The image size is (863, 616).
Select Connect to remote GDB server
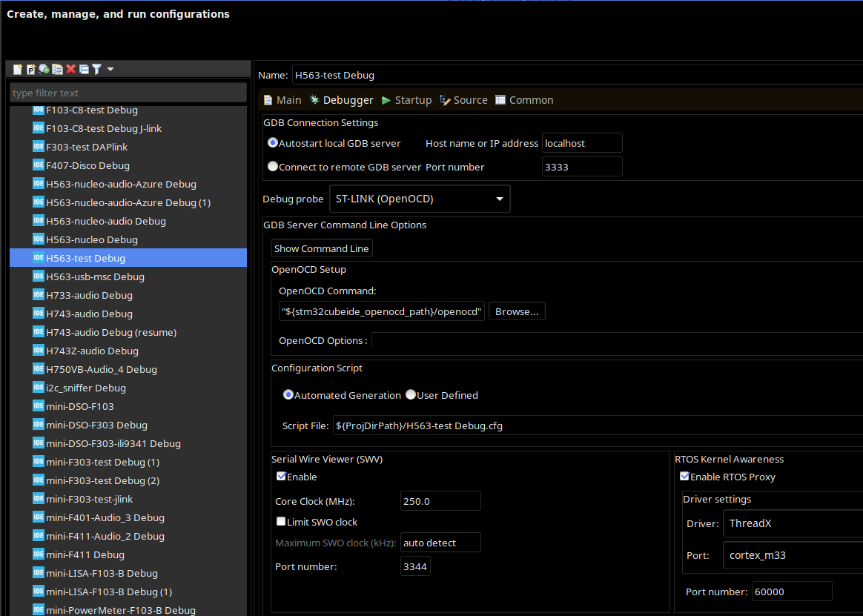(x=274, y=167)
